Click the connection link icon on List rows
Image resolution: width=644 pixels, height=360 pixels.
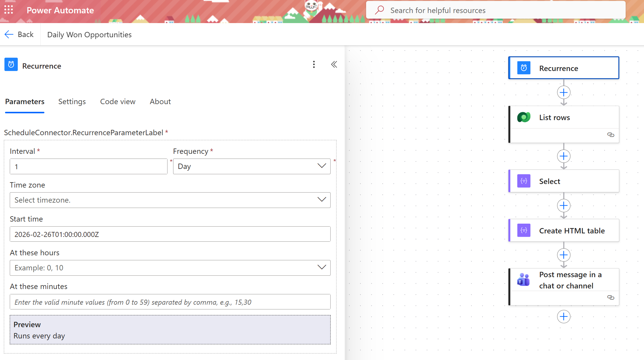[611, 135]
